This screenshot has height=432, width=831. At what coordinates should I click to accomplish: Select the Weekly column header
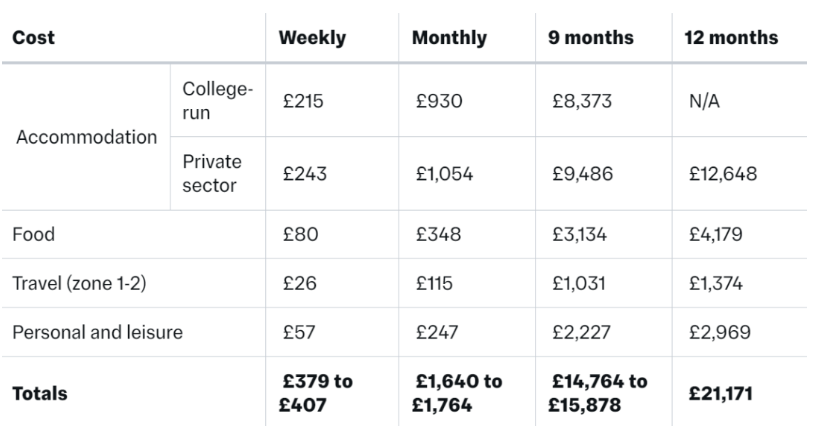coord(312,38)
